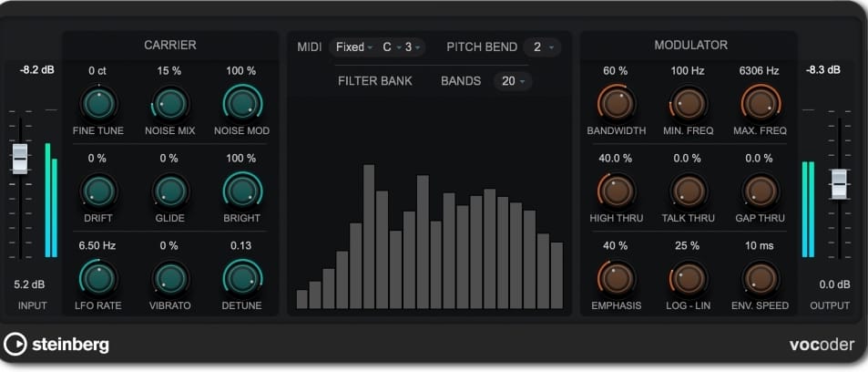Open the MIDI octave 3 dropdown
Screen dimensions: 868x372
tap(414, 46)
